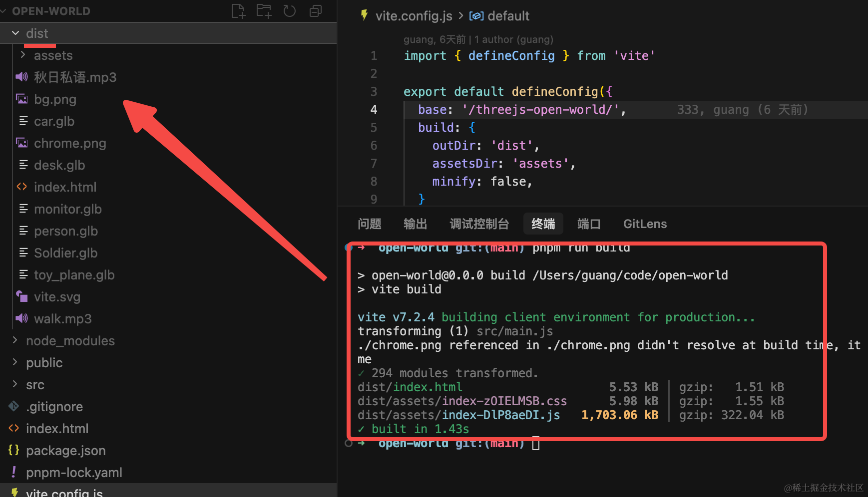The width and height of the screenshot is (868, 497).
Task: Click the image icon beside chrome.png
Action: 22,143
